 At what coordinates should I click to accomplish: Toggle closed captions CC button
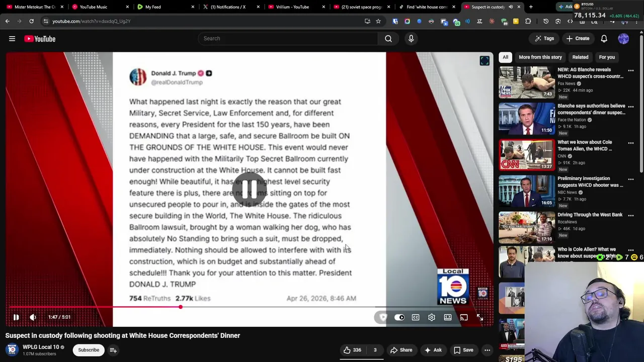[416, 317]
